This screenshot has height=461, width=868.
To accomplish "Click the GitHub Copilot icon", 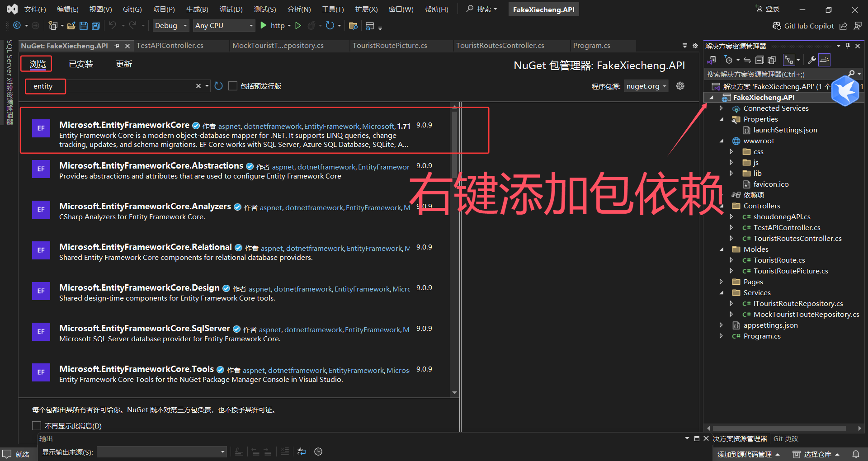I will 777,26.
